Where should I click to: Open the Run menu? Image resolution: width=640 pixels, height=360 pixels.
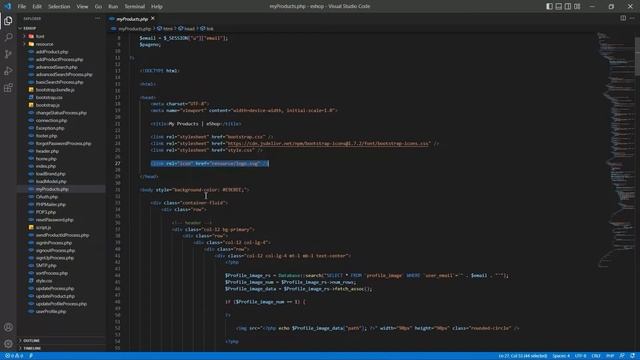(x=113, y=7)
